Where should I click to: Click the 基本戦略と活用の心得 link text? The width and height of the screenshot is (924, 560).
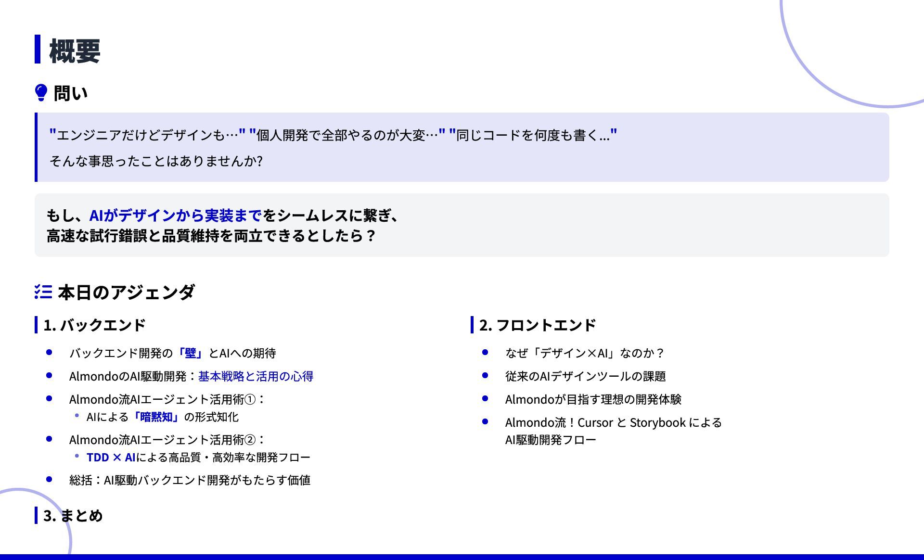pos(256,376)
